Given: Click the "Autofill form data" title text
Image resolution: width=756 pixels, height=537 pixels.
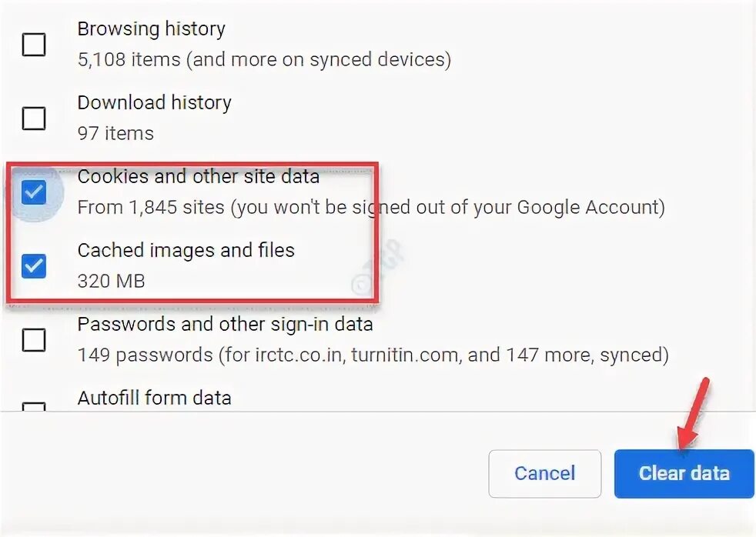Looking at the screenshot, I should point(154,398).
